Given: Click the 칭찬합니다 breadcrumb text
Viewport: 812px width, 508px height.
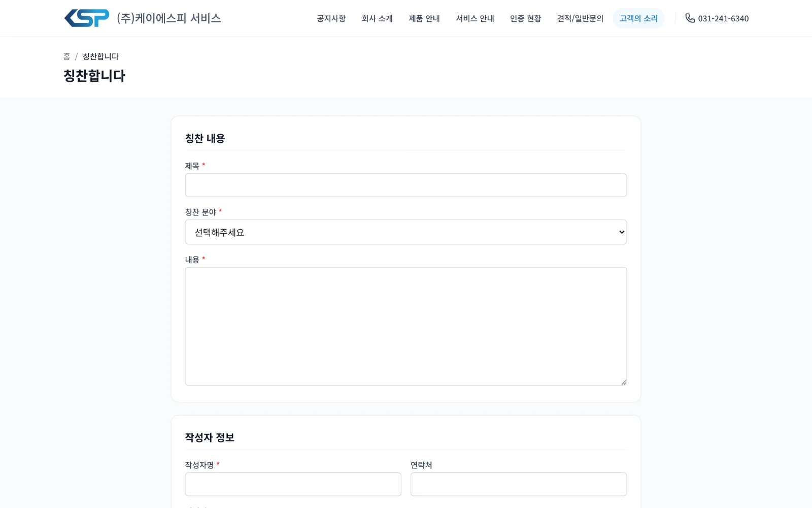Looking at the screenshot, I should tap(100, 56).
